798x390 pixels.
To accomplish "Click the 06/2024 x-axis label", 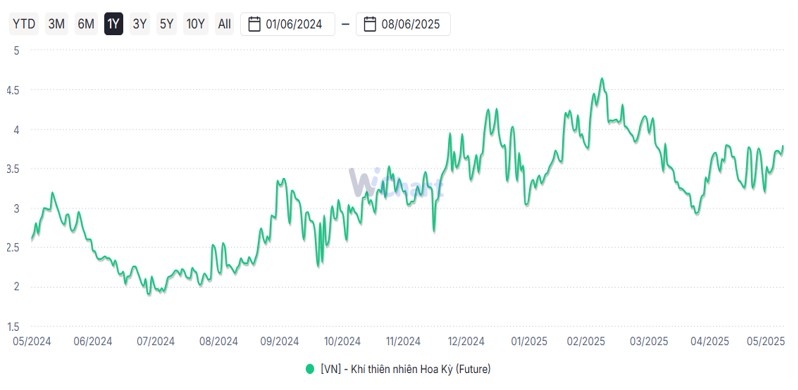I will click(93, 341).
